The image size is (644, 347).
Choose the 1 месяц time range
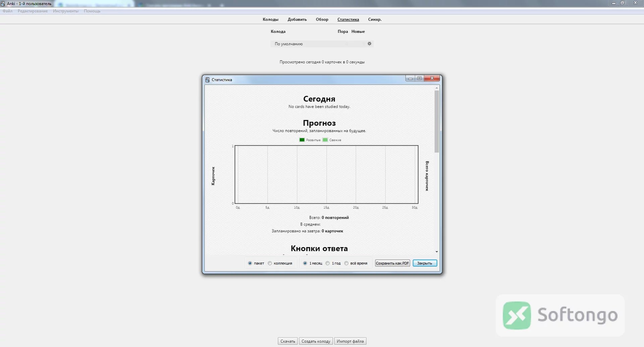(x=305, y=263)
